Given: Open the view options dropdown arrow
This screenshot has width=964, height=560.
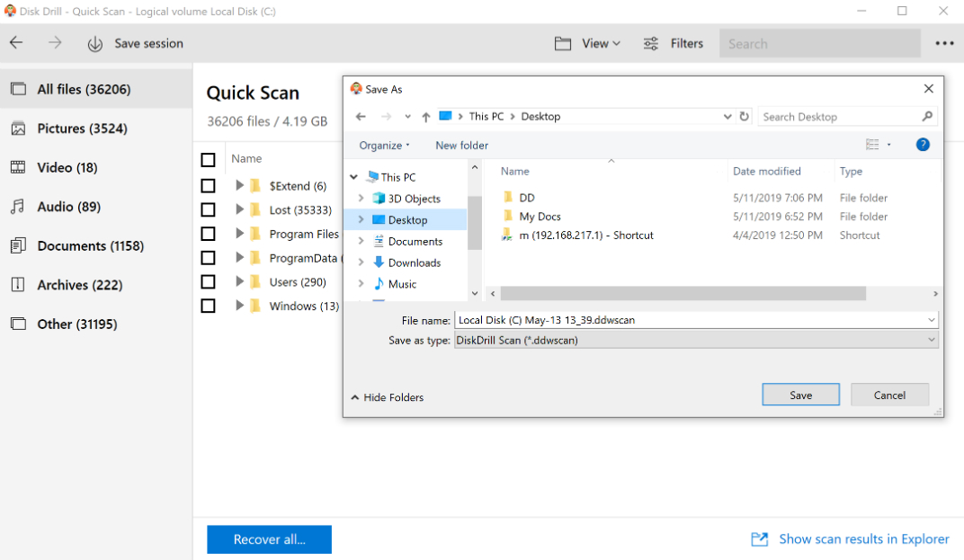Looking at the screenshot, I should tap(889, 145).
